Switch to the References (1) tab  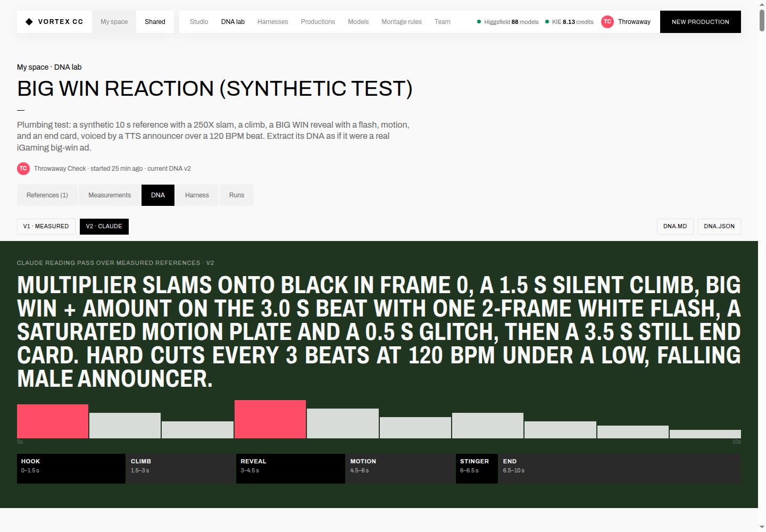click(47, 195)
